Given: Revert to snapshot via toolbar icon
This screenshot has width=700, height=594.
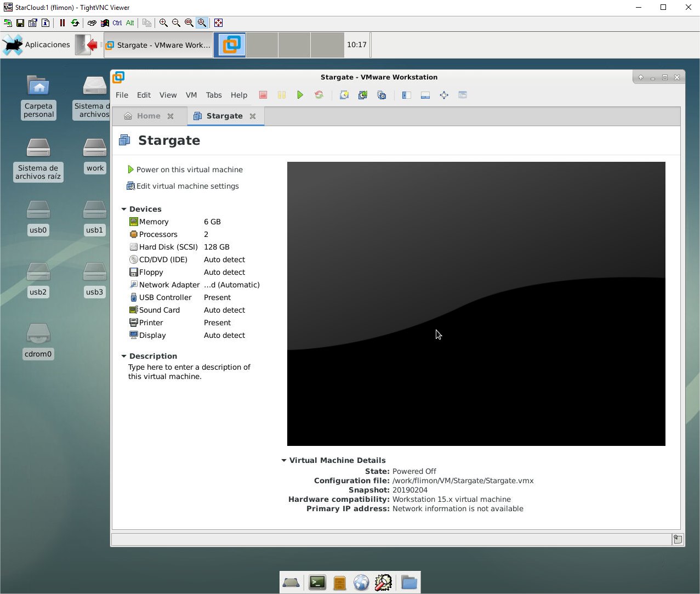Looking at the screenshot, I should coord(363,95).
